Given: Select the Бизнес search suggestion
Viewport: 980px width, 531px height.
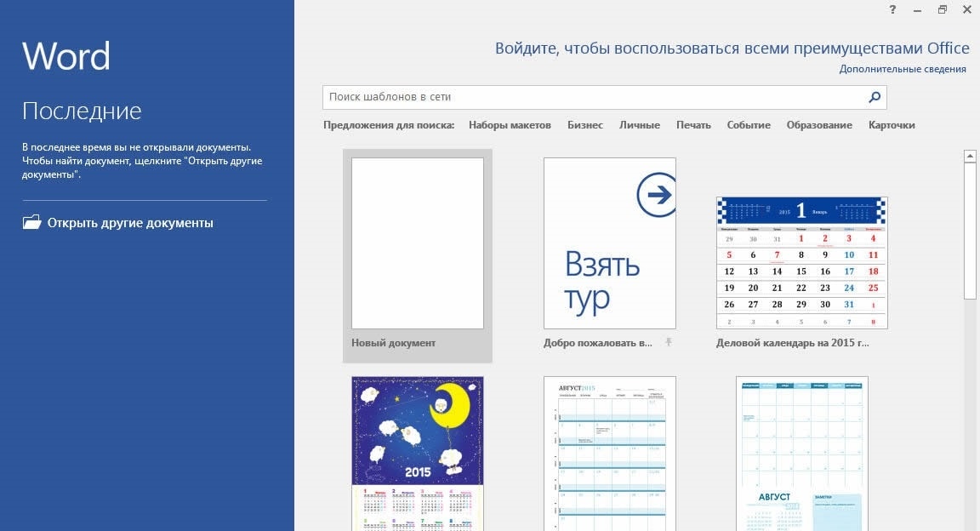Looking at the screenshot, I should coord(585,125).
